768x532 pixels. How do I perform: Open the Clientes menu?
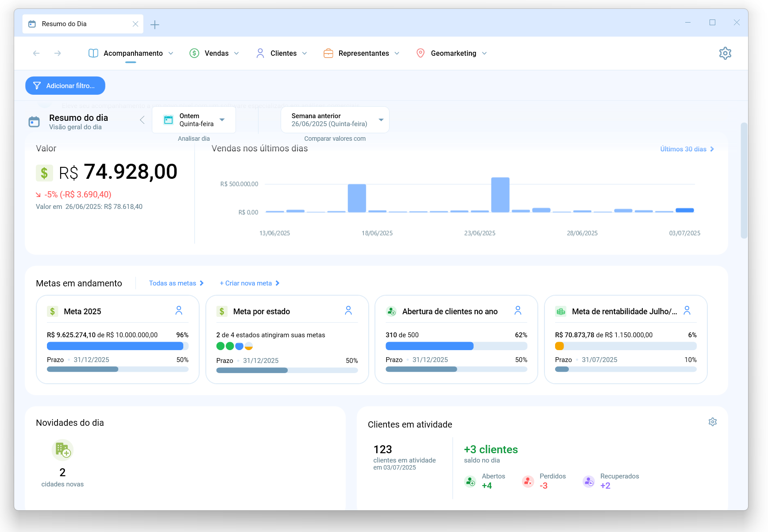(282, 53)
